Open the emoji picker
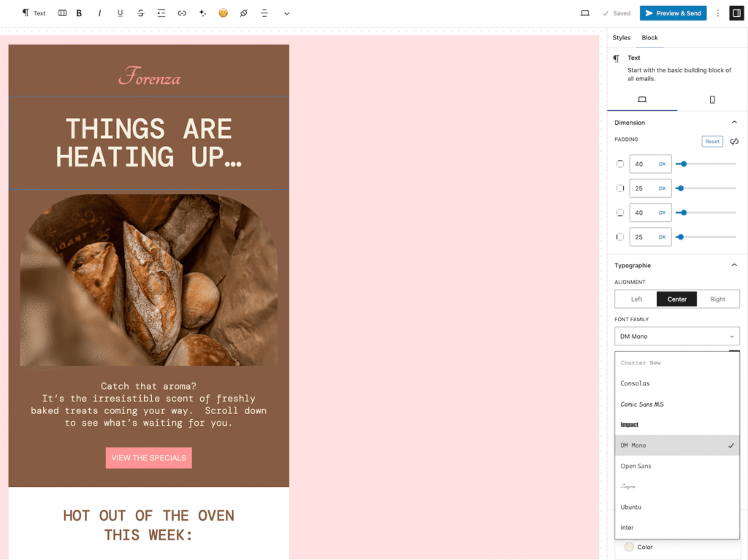This screenshot has width=748, height=560. point(223,13)
